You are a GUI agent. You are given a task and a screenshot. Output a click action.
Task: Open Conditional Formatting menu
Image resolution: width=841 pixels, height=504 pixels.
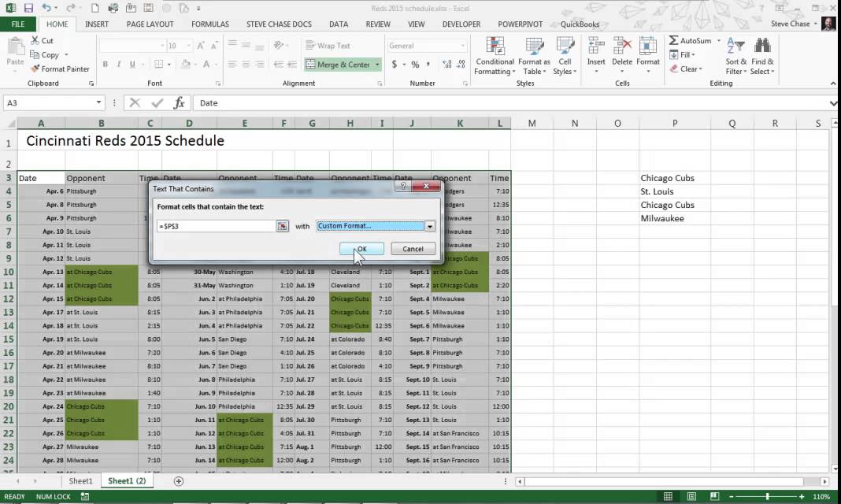(x=495, y=56)
